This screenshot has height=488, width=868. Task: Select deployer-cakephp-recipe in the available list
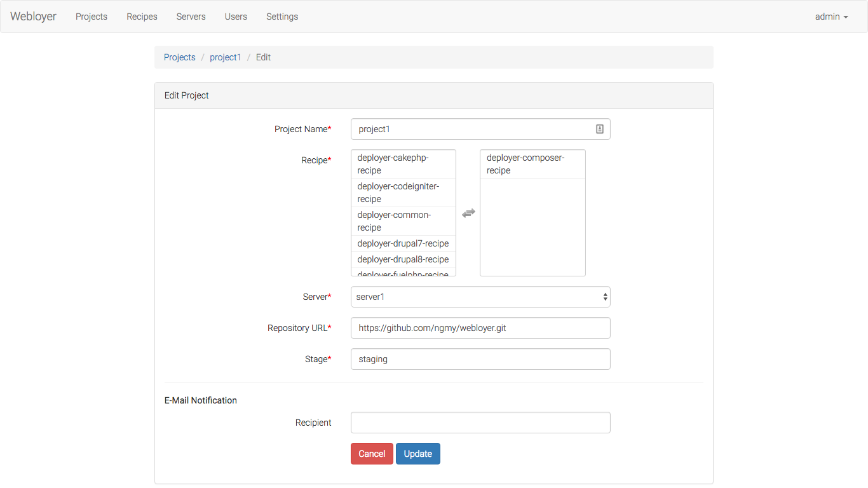pos(403,164)
